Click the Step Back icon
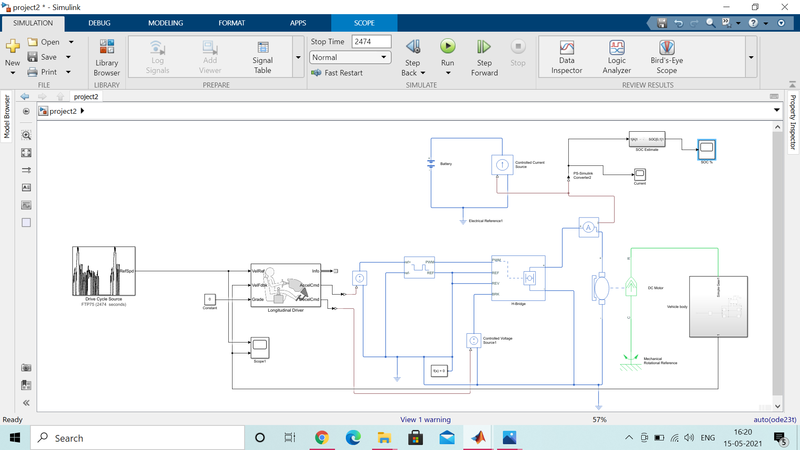Image resolution: width=800 pixels, height=450 pixels. [x=413, y=47]
